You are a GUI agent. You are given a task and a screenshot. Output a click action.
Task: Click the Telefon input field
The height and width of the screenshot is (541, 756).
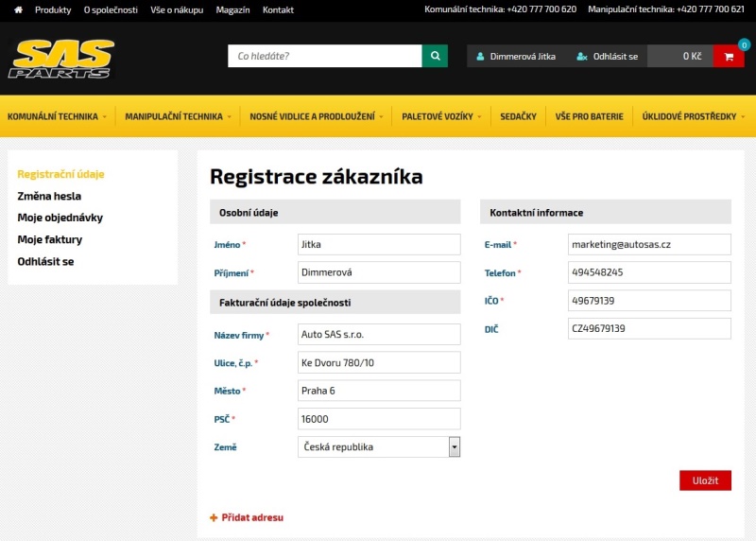tap(649, 272)
